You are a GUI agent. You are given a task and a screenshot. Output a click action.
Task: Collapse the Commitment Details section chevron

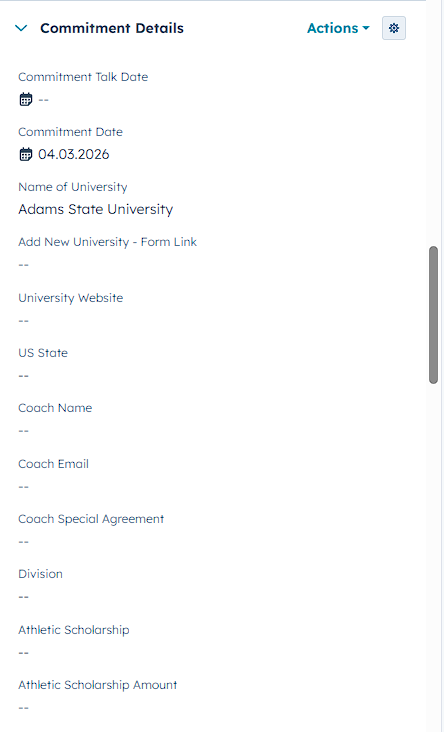pyautogui.click(x=21, y=28)
